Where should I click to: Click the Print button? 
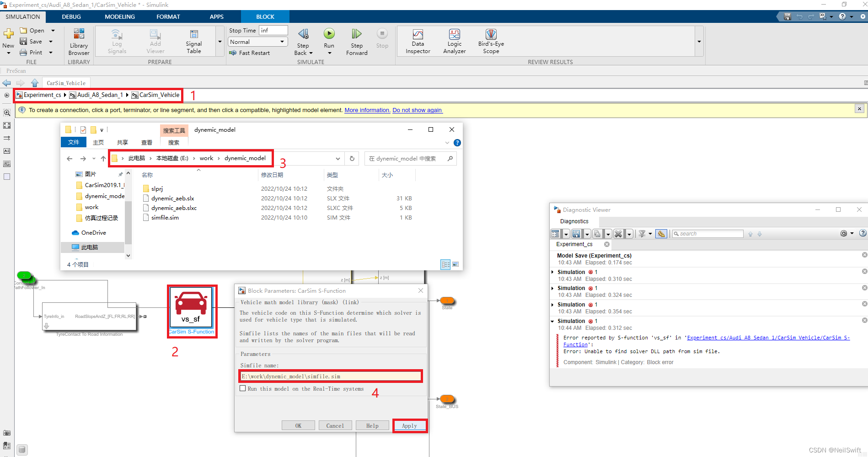pyautogui.click(x=31, y=53)
